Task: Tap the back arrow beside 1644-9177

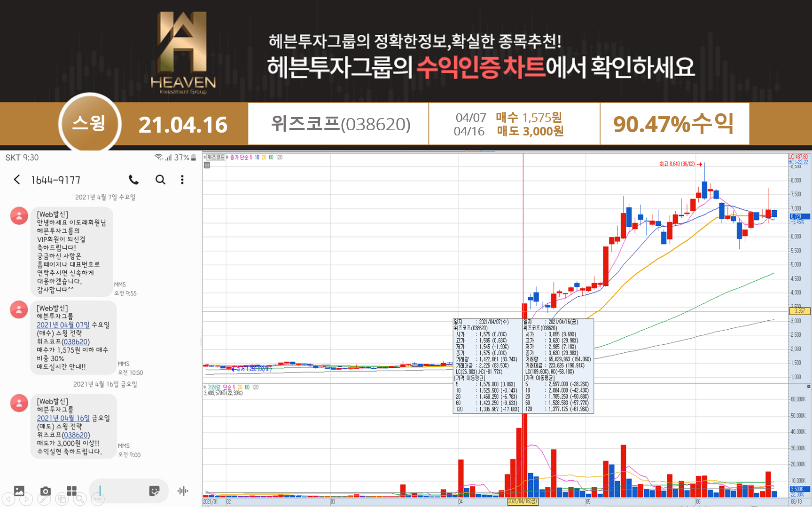Action: click(17, 180)
